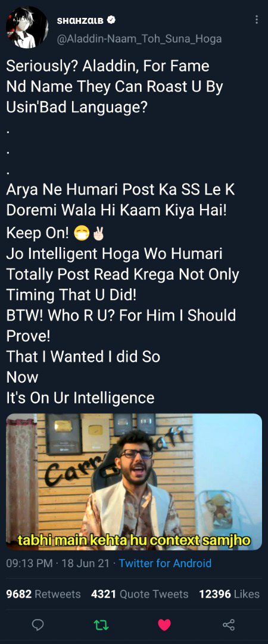Tap the 09:13 PM timestamp
Image resolution: width=268 pixels, height=644 pixels.
pos(29,562)
